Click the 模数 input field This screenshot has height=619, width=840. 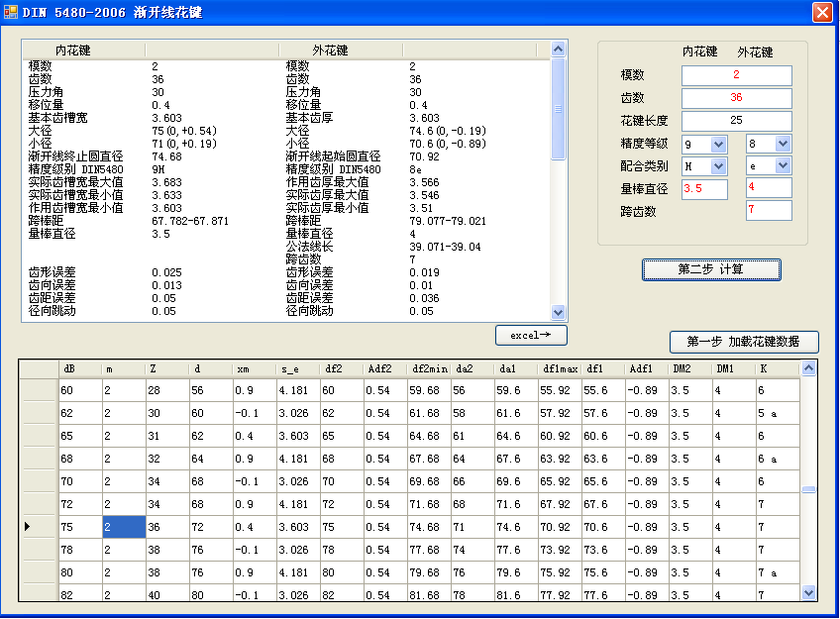737,75
